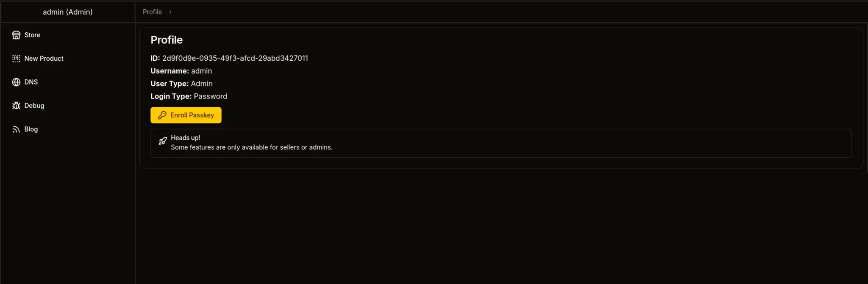Open the Store menu label

32,35
